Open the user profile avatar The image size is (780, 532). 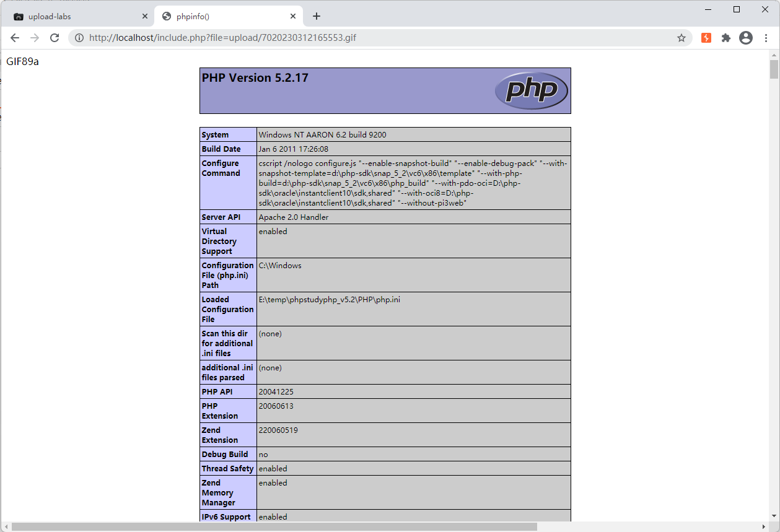point(746,38)
